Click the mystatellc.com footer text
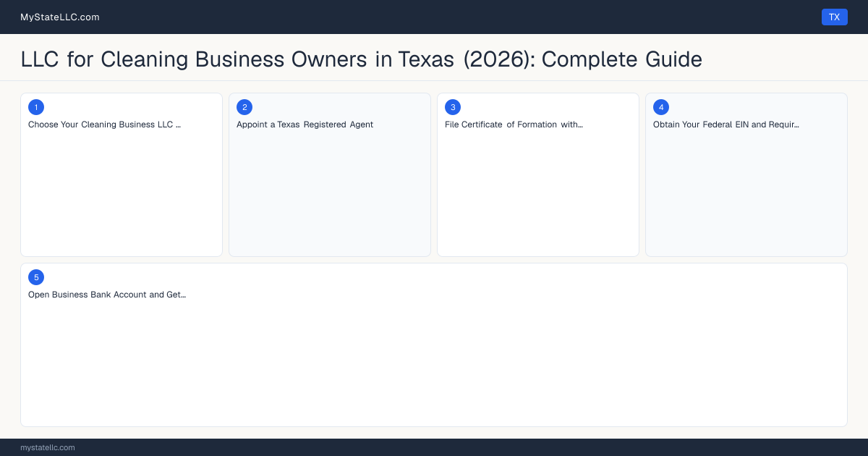This screenshot has height=456, width=868. pos(48,447)
